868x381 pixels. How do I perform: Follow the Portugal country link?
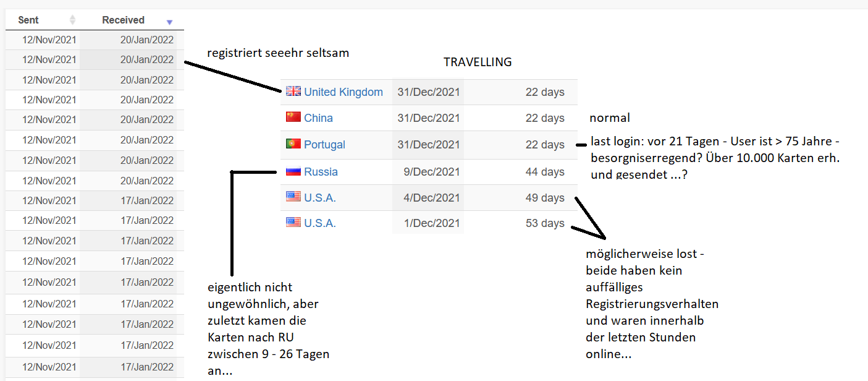pyautogui.click(x=324, y=145)
